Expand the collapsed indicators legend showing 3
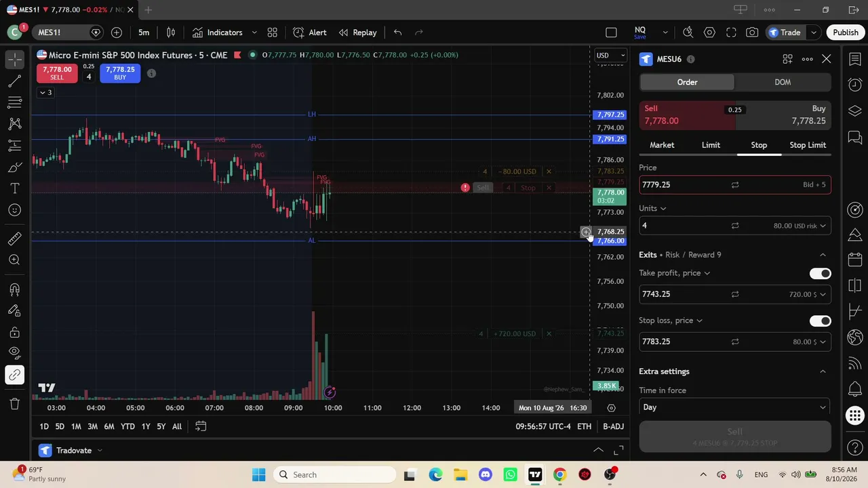This screenshot has height=488, width=868. (x=45, y=92)
